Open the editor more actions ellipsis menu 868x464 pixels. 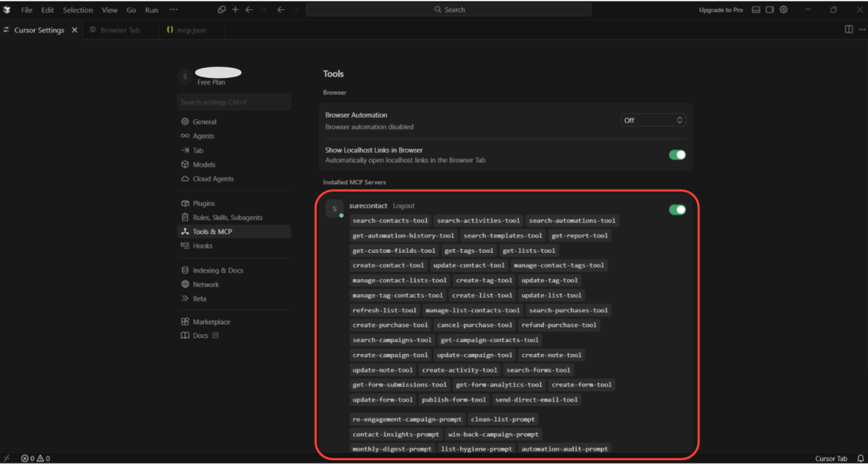point(860,30)
